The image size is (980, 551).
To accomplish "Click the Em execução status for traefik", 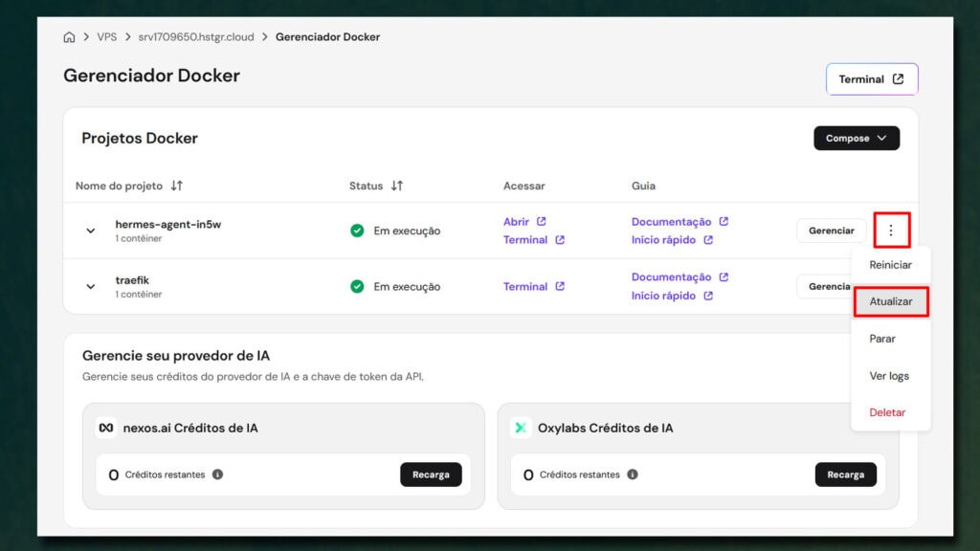I will coord(407,287).
